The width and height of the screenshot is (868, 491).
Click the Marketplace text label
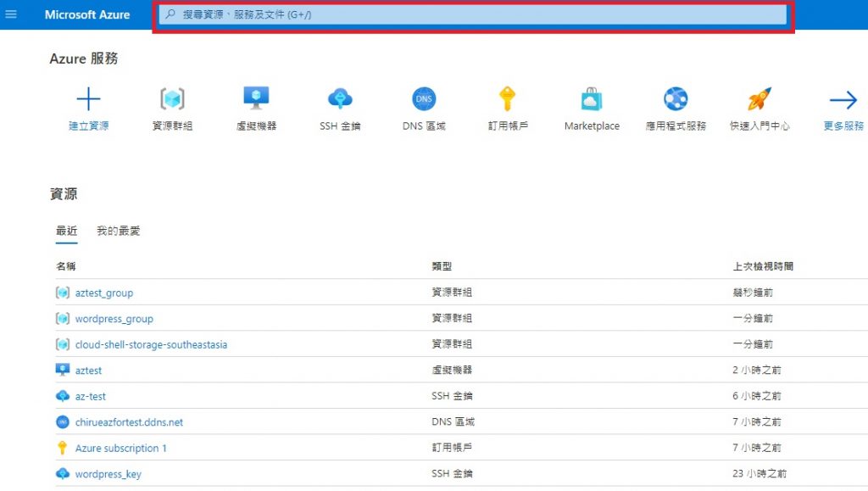click(592, 126)
